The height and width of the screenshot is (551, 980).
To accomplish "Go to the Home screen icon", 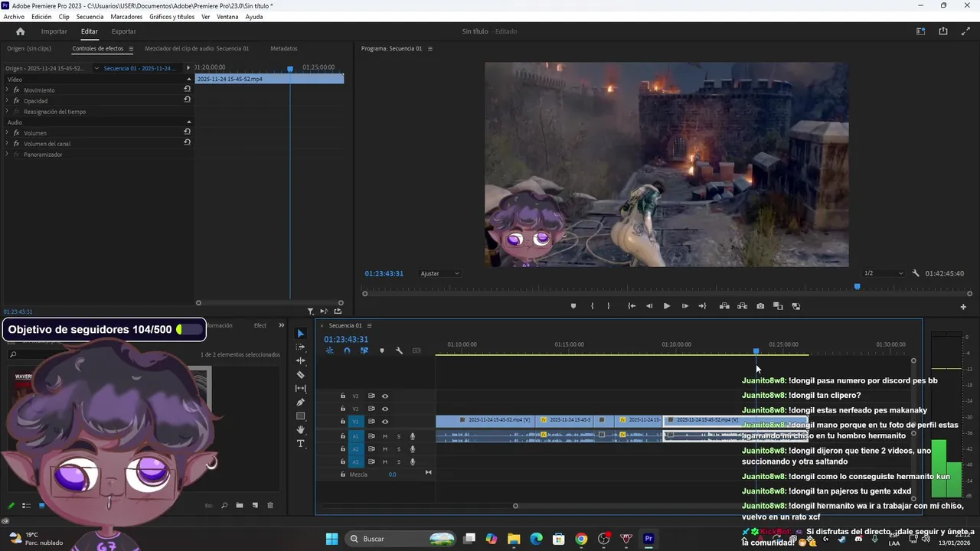I will (21, 31).
